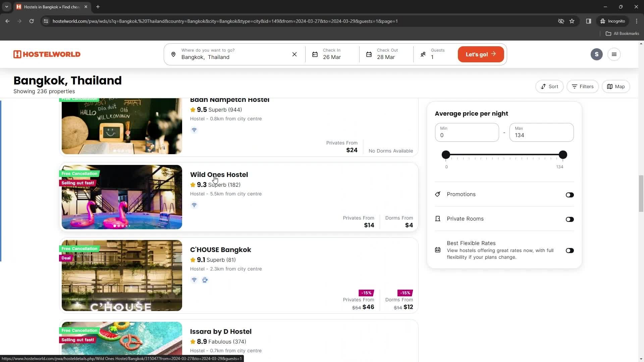Click the WiFi icon on Wild Ones listing

coord(194,205)
